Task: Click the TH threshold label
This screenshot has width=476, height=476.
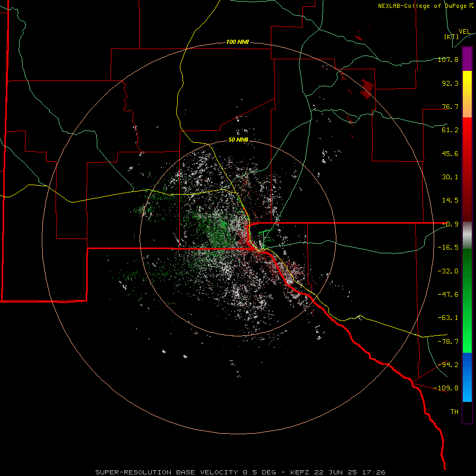Action: tap(454, 412)
